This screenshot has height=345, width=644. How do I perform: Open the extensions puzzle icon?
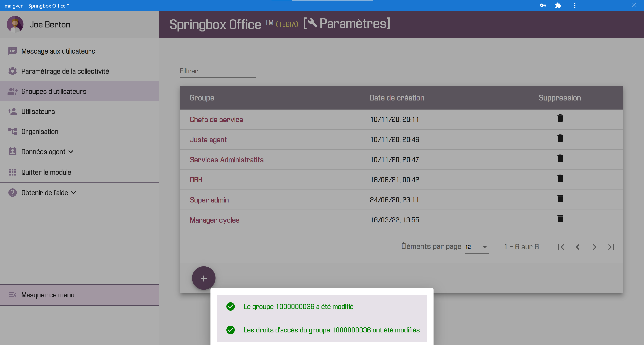click(x=558, y=5)
